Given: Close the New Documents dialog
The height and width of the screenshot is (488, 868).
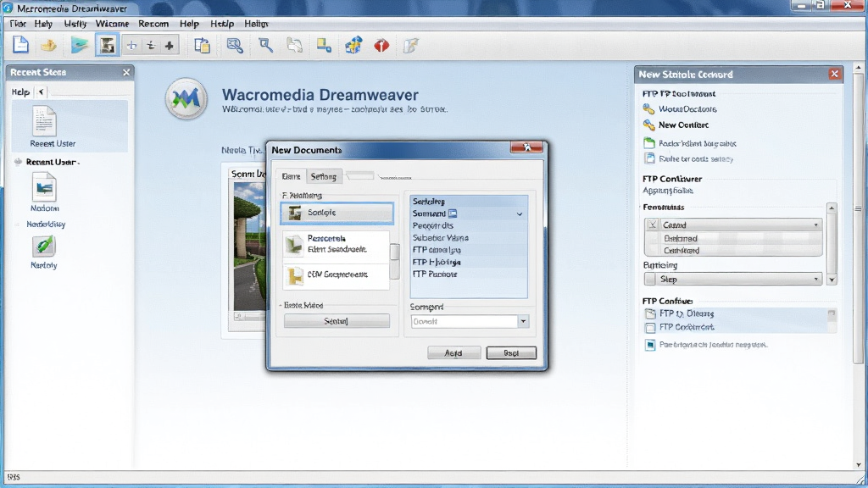Looking at the screenshot, I should tap(526, 147).
